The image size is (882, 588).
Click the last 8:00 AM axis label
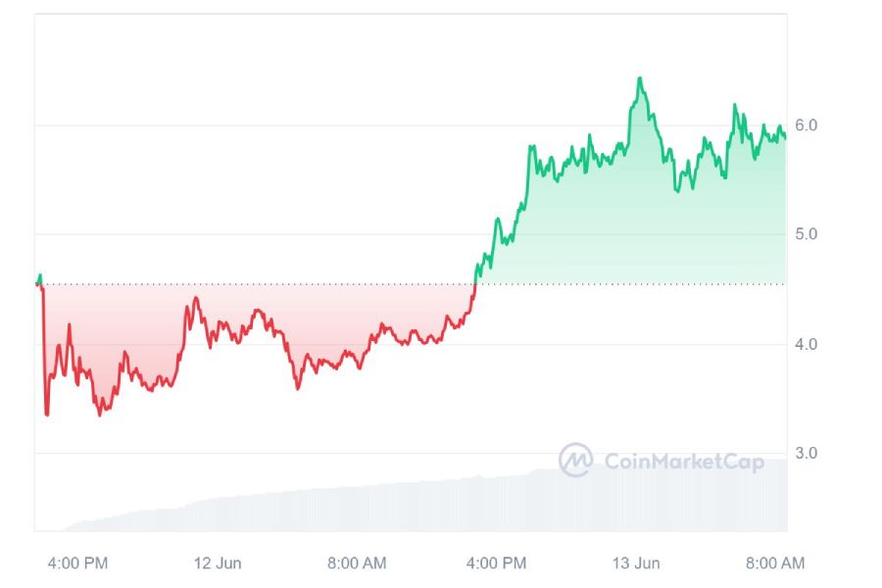775,563
